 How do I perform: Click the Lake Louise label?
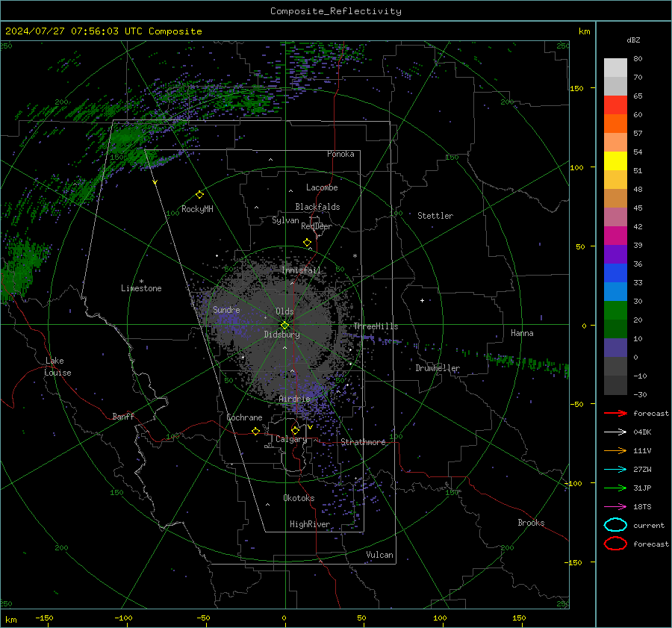click(57, 367)
